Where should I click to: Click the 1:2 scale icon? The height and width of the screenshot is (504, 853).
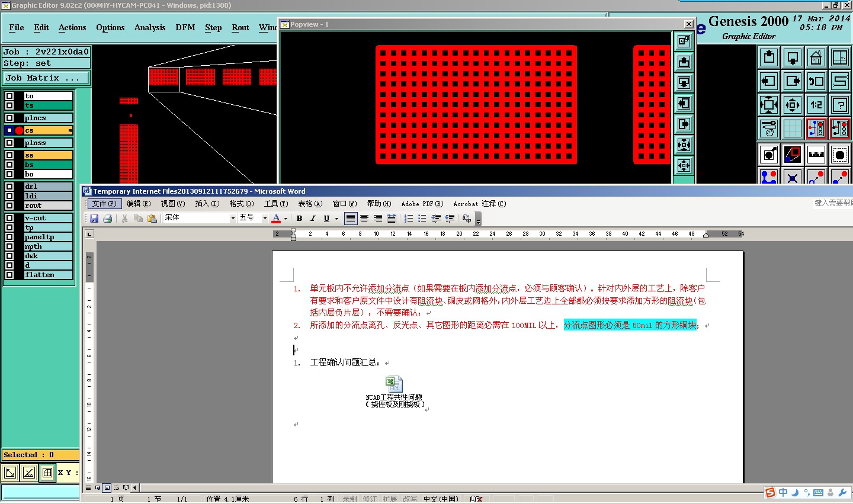816,105
